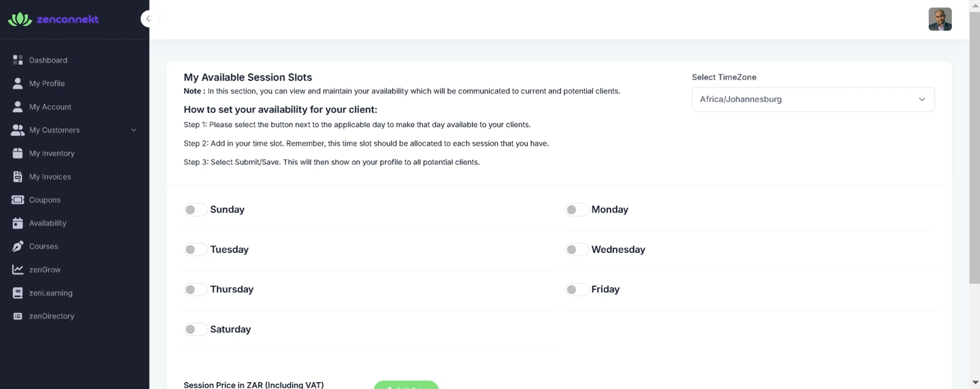Toggle Wednesday availability on

pos(576,249)
